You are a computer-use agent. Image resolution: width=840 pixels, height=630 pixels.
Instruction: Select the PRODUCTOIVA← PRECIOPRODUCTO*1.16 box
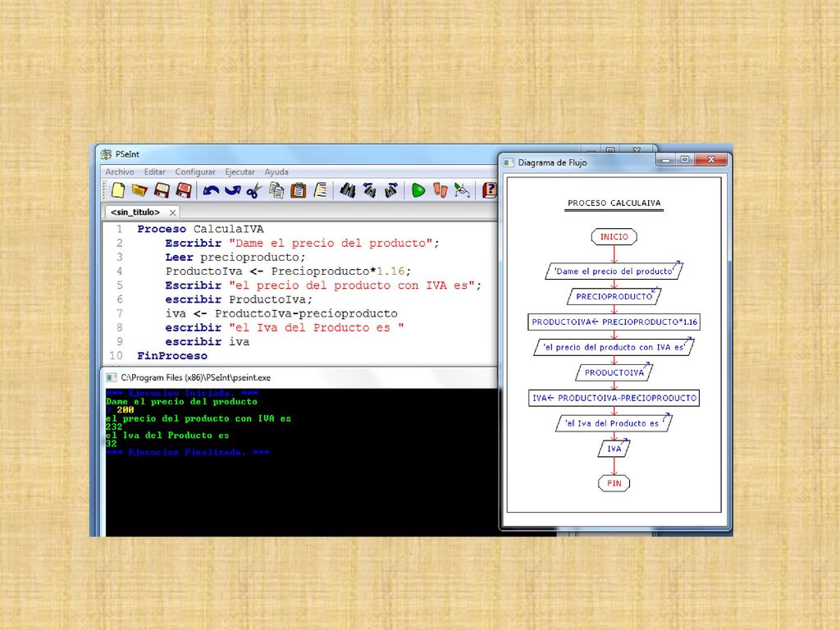(614, 322)
